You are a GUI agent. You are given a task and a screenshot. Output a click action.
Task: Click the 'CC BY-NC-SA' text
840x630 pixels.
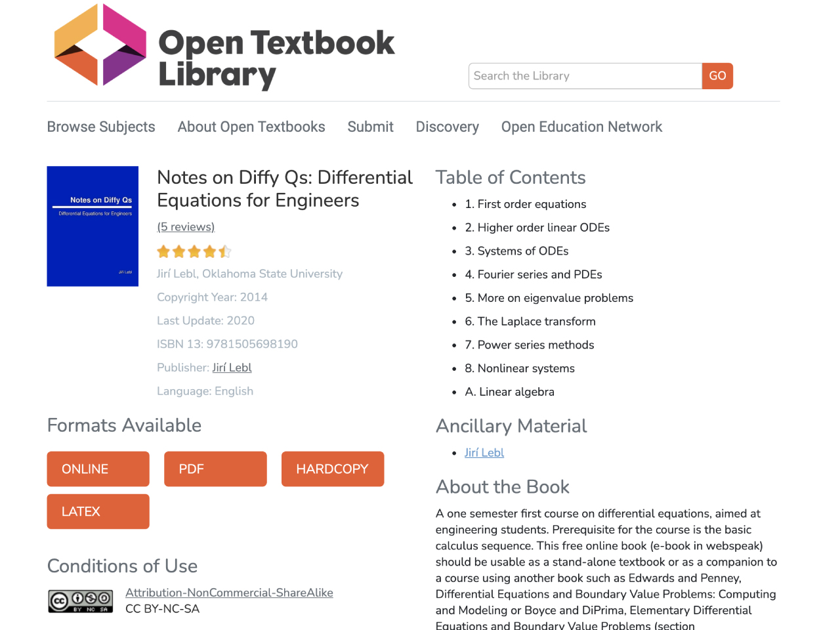pos(163,609)
